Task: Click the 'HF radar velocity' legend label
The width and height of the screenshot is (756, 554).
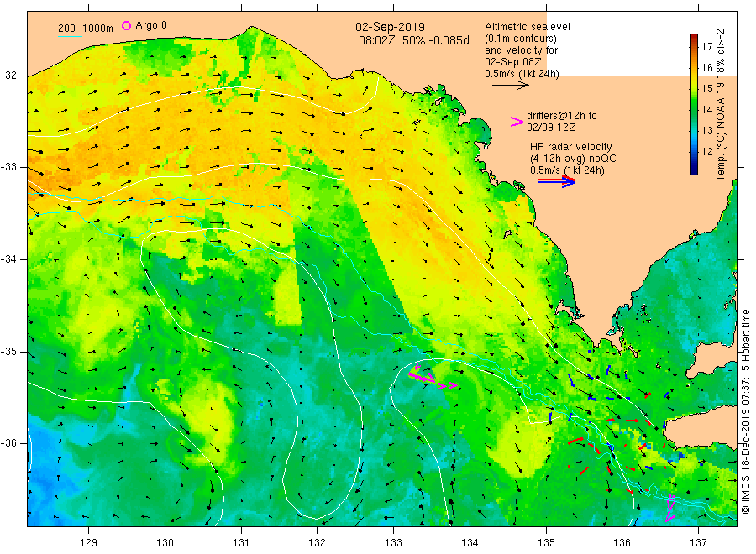Action: point(570,146)
